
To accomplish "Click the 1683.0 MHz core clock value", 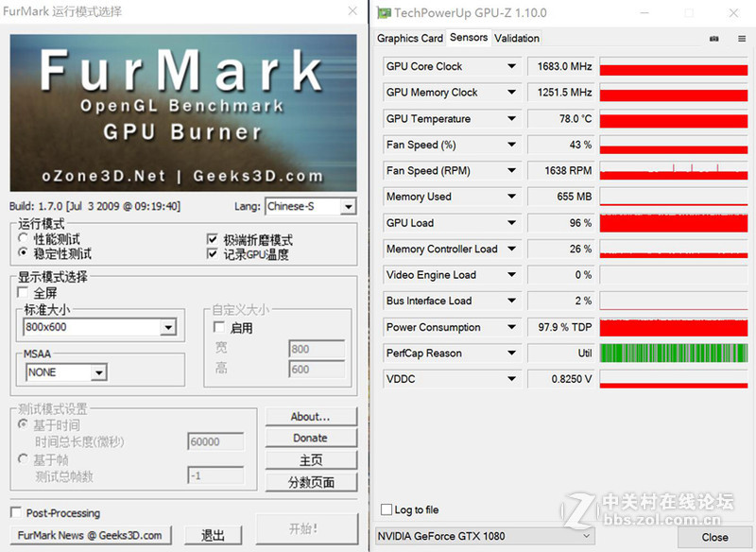I will click(561, 66).
